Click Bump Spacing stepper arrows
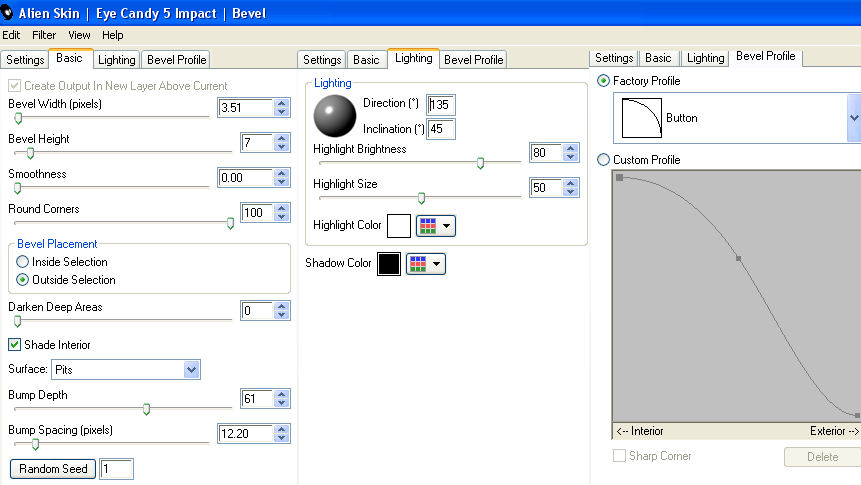861x485 pixels. click(282, 434)
